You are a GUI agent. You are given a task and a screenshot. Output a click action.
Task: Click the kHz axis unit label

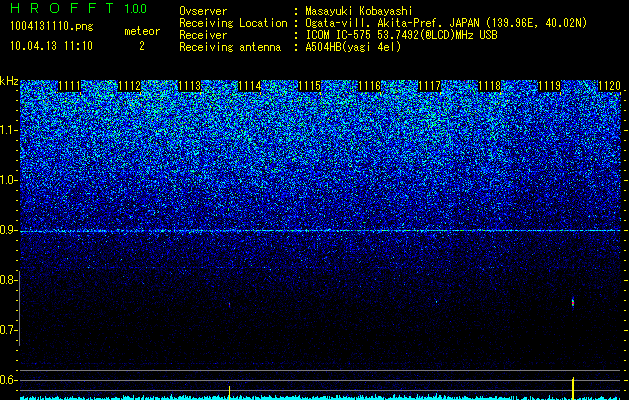(9, 81)
